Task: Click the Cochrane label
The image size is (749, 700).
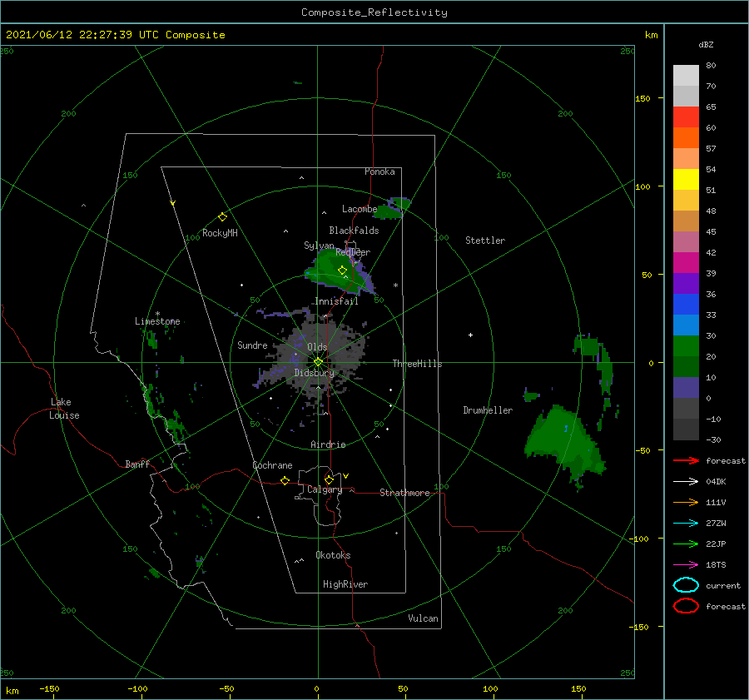Action: 272,465
